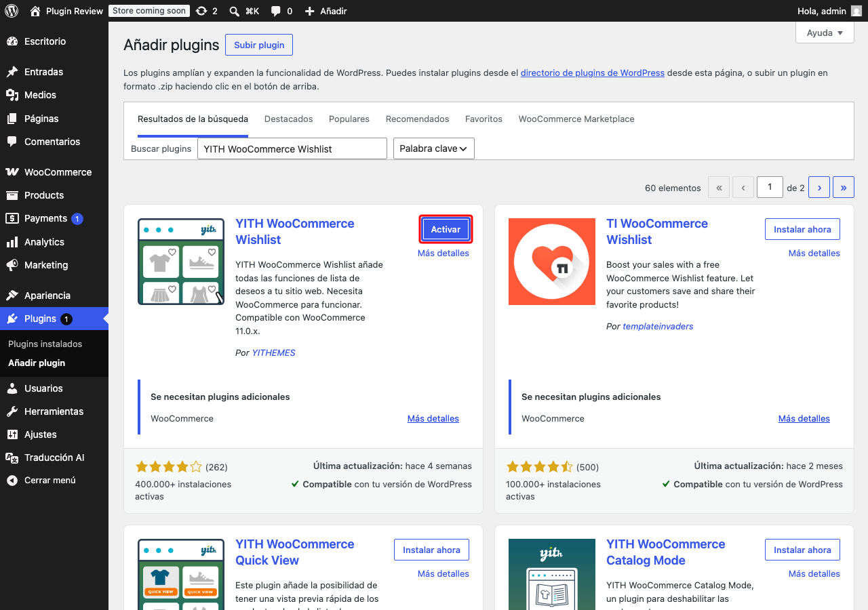The image size is (868, 610).
Task: Open Comentarios from the sidebar
Action: [54, 142]
